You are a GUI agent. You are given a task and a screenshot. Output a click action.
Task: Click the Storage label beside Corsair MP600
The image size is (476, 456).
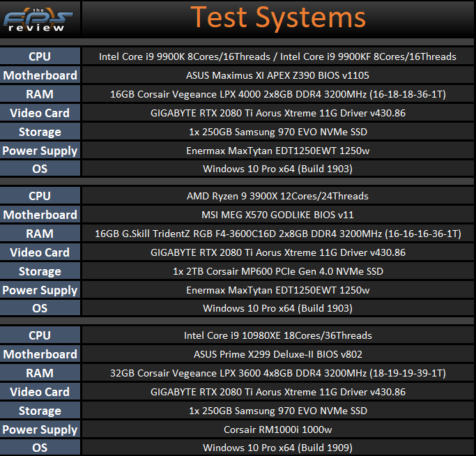[x=40, y=271]
